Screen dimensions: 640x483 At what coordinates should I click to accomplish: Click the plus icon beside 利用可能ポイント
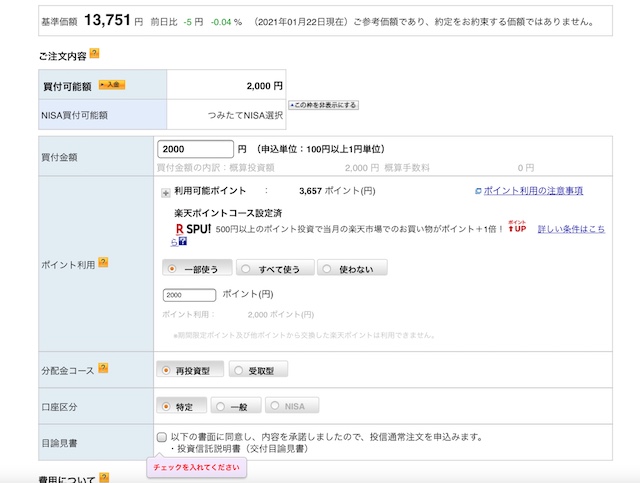pyautogui.click(x=165, y=191)
